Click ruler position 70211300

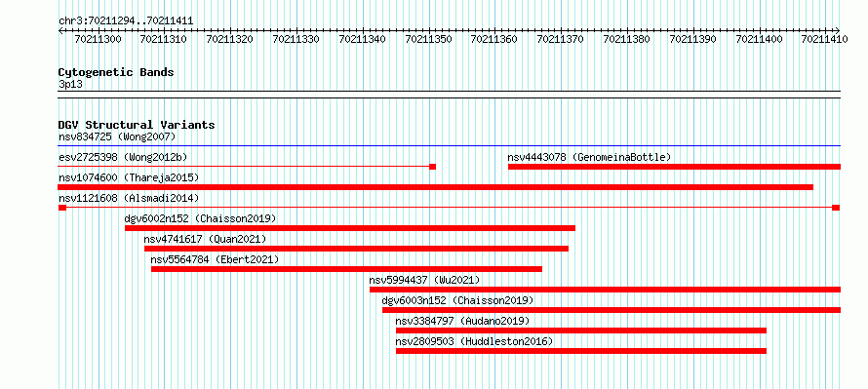tap(98, 39)
